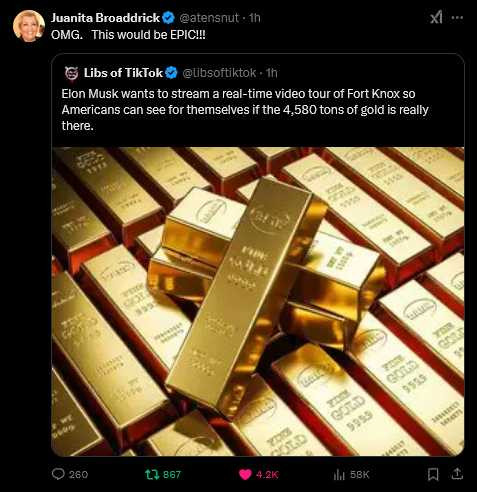Open the gold bars image
Screen dimensions: 477x492
click(258, 301)
